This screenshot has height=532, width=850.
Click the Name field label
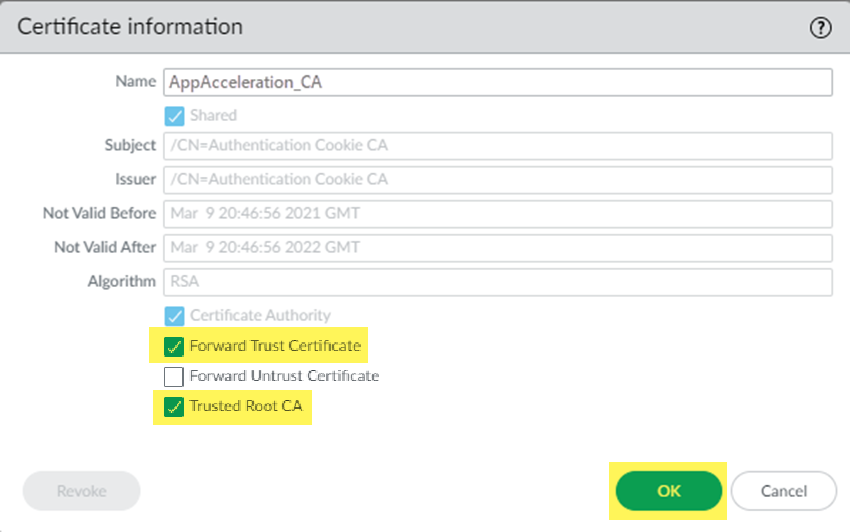pos(136,82)
